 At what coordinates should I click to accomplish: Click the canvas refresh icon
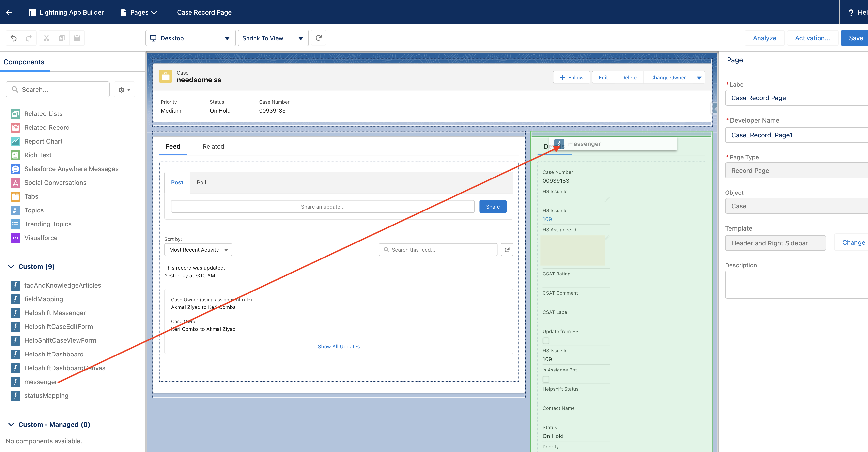318,38
